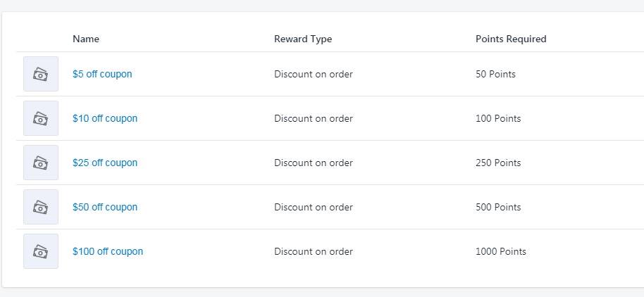Click the Points Required column header
The width and height of the screenshot is (644, 297).
(x=511, y=39)
